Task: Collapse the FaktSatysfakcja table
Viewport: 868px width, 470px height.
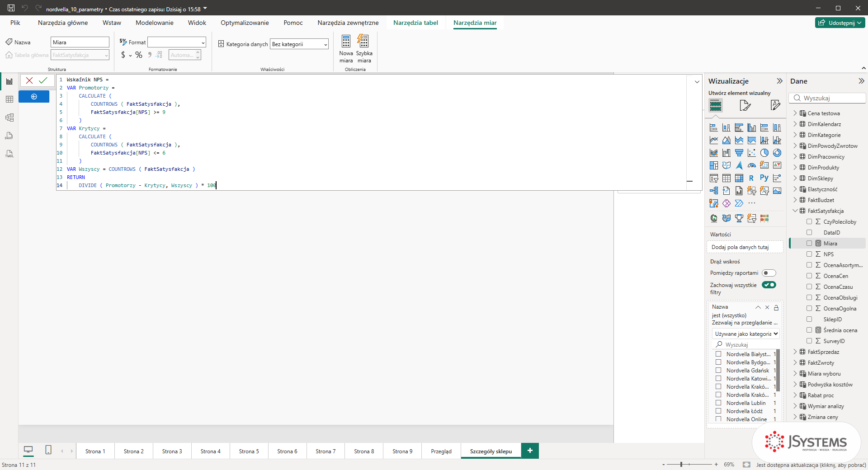Action: 795,211
